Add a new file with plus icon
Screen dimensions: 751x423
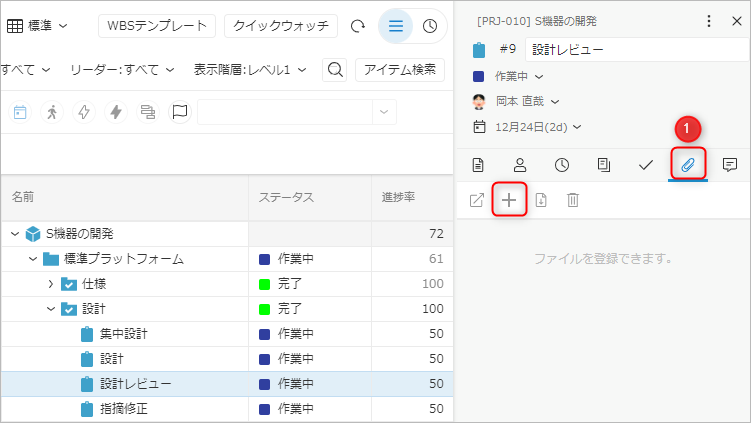(509, 200)
